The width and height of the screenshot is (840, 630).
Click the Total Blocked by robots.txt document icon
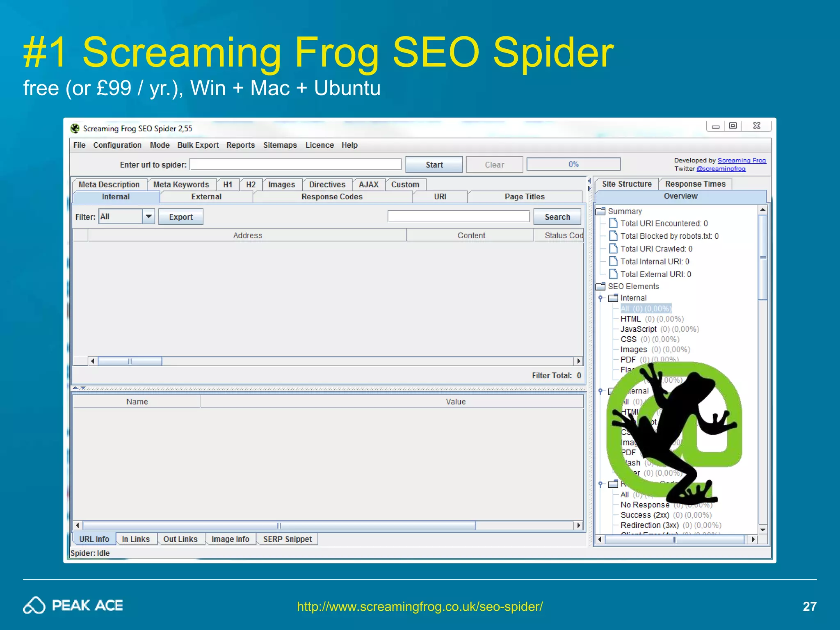(614, 236)
